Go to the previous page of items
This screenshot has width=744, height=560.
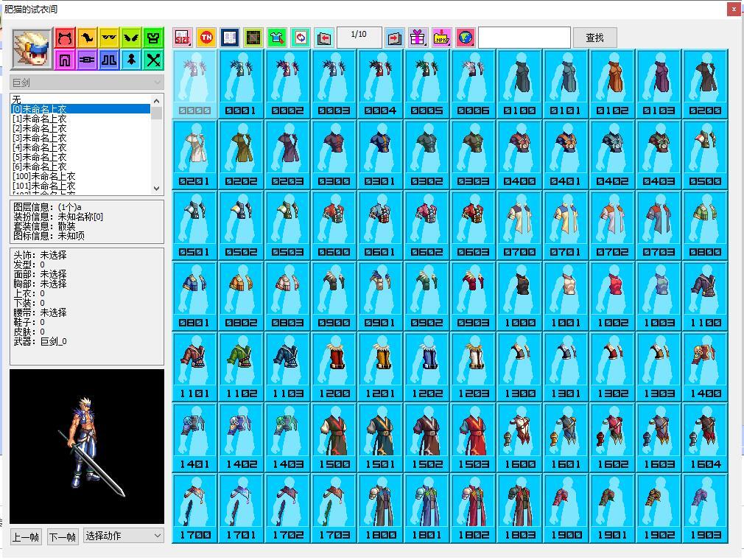pyautogui.click(x=323, y=38)
